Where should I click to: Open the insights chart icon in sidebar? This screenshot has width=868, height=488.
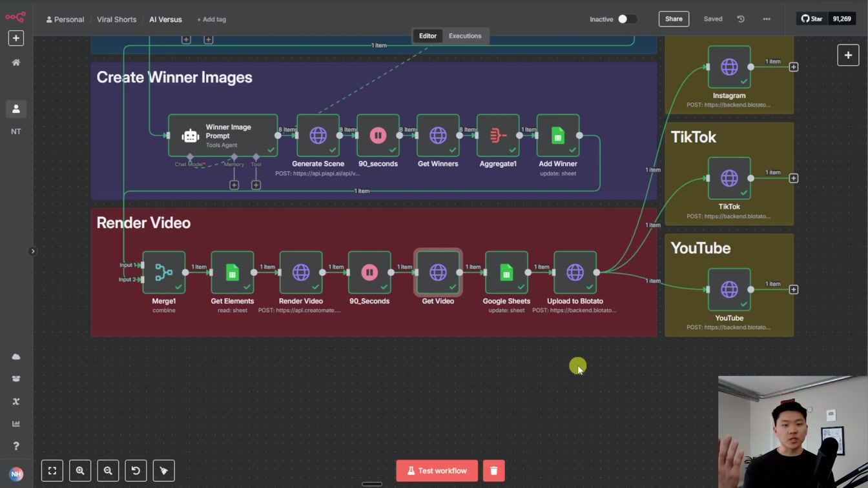[x=16, y=424]
